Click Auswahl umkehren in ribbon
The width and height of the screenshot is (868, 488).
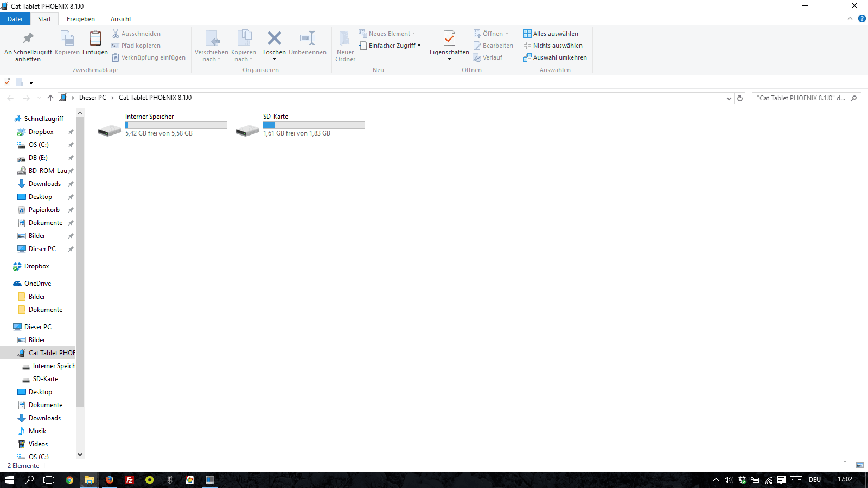[x=555, y=57]
